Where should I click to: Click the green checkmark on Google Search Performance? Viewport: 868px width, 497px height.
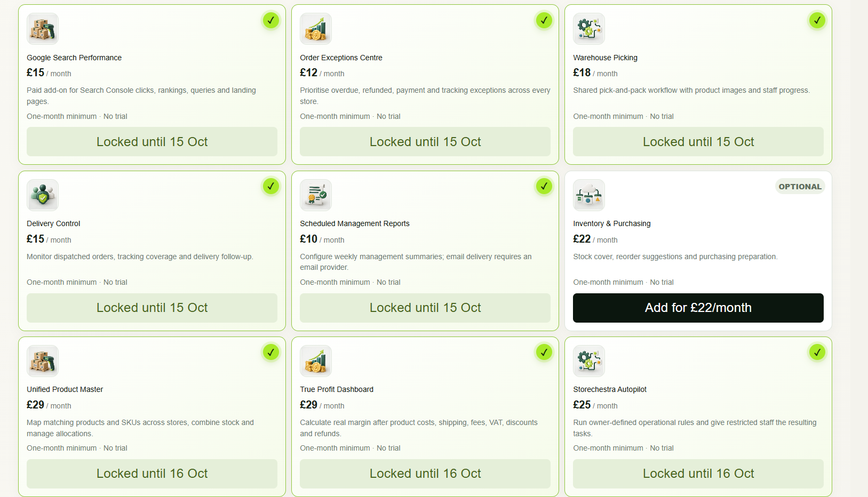click(271, 20)
